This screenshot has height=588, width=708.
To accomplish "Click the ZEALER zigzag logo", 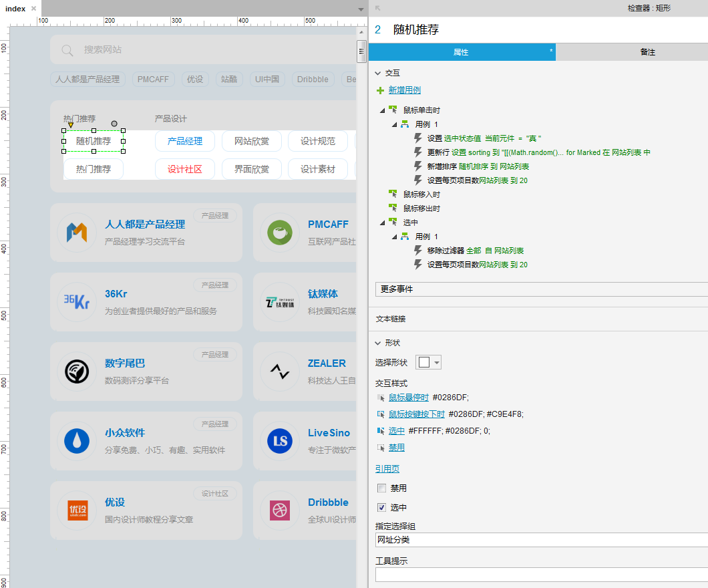I will pyautogui.click(x=280, y=372).
